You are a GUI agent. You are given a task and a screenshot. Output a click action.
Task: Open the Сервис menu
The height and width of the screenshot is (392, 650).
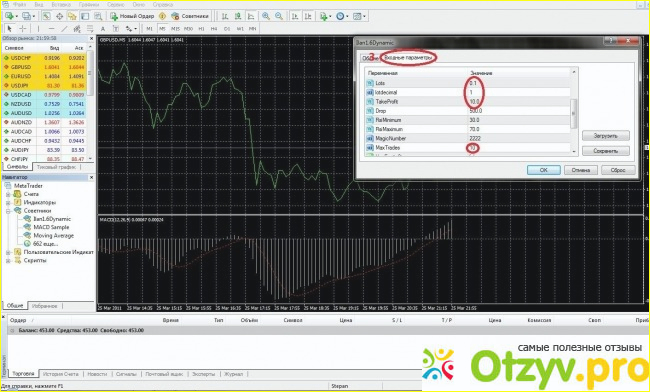click(x=116, y=5)
